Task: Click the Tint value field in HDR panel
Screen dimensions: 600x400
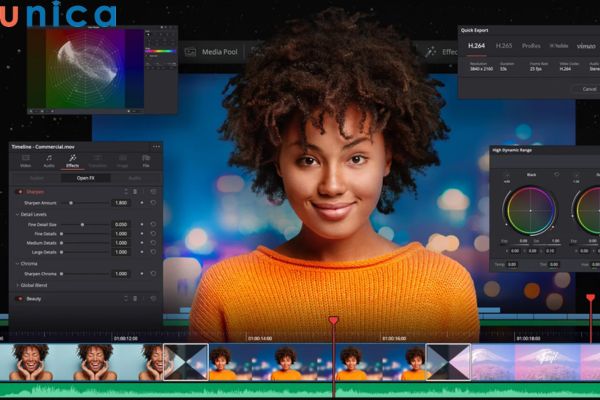Action: [x=554, y=264]
